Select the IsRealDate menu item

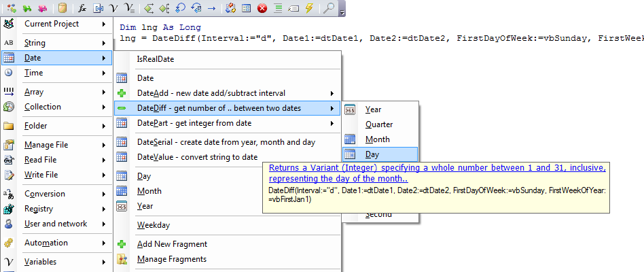click(x=156, y=59)
